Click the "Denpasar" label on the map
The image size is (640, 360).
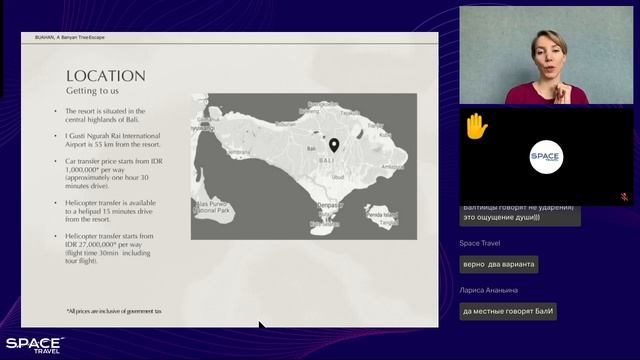(329, 205)
